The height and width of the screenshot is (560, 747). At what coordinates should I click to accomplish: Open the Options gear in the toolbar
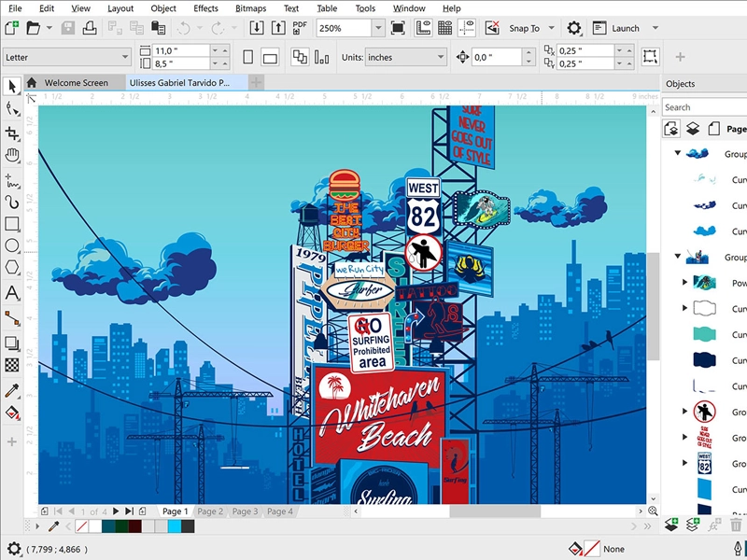[574, 28]
